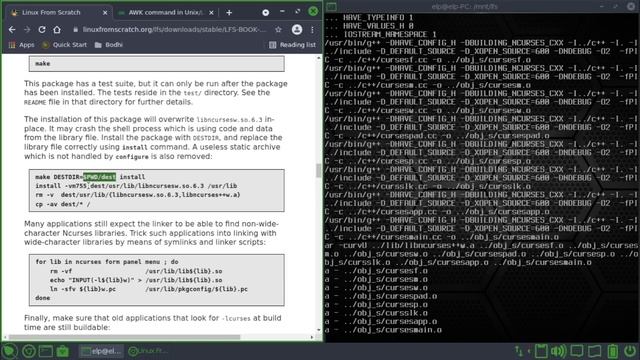Click page scroll up arrow

319,58
